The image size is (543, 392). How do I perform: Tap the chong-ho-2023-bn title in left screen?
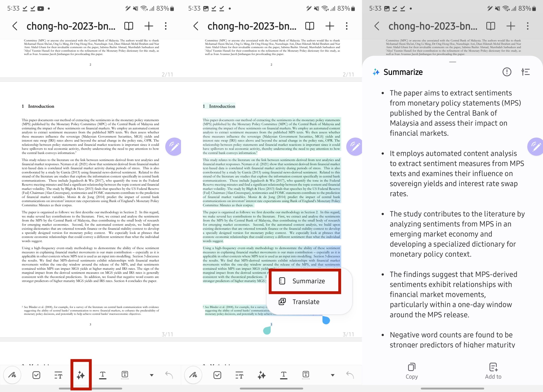pos(71,26)
